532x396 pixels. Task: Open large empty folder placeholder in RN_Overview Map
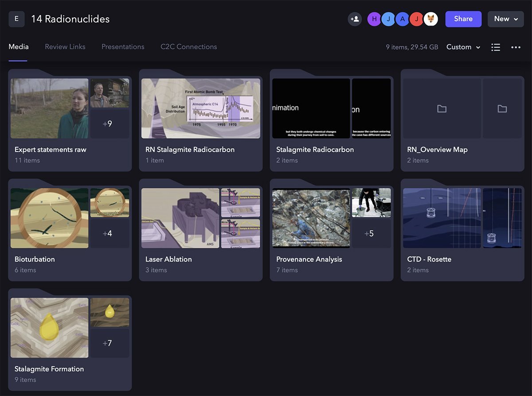tap(442, 109)
